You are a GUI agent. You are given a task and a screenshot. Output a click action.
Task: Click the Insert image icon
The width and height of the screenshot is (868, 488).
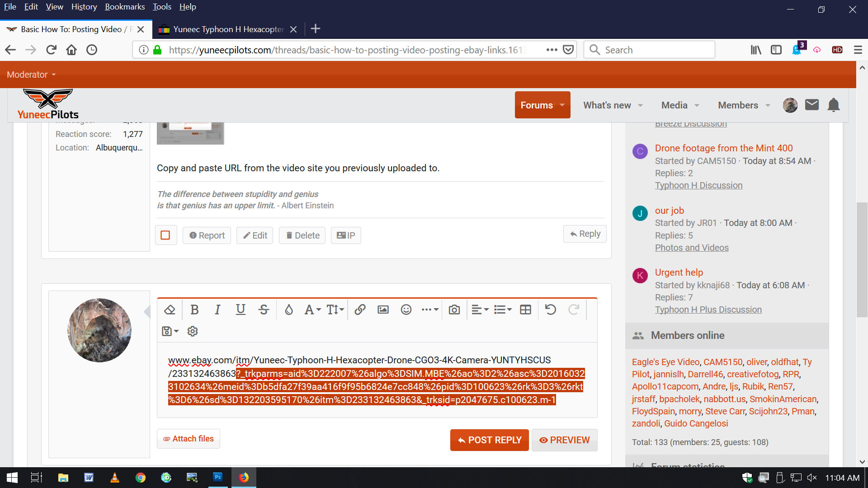(x=383, y=310)
